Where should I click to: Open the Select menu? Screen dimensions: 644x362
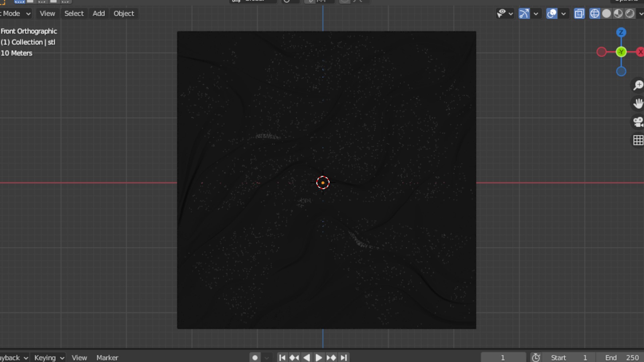[74, 14]
